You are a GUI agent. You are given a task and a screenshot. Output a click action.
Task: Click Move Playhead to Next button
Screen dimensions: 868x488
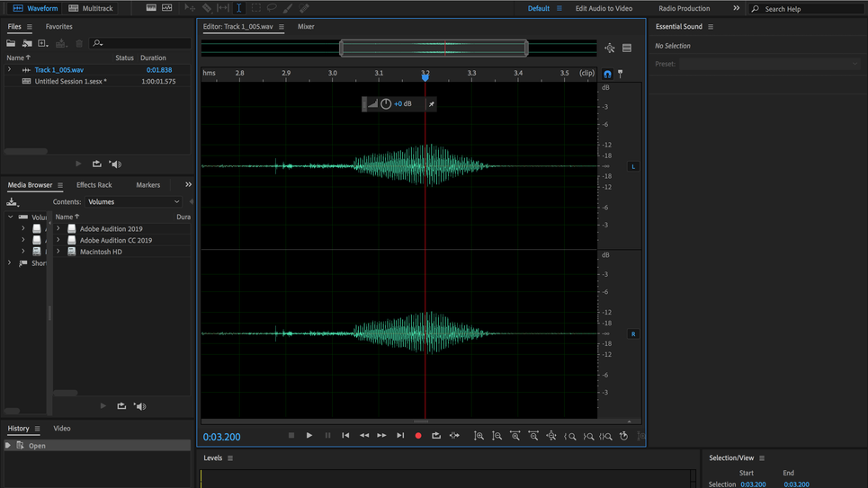coord(400,436)
